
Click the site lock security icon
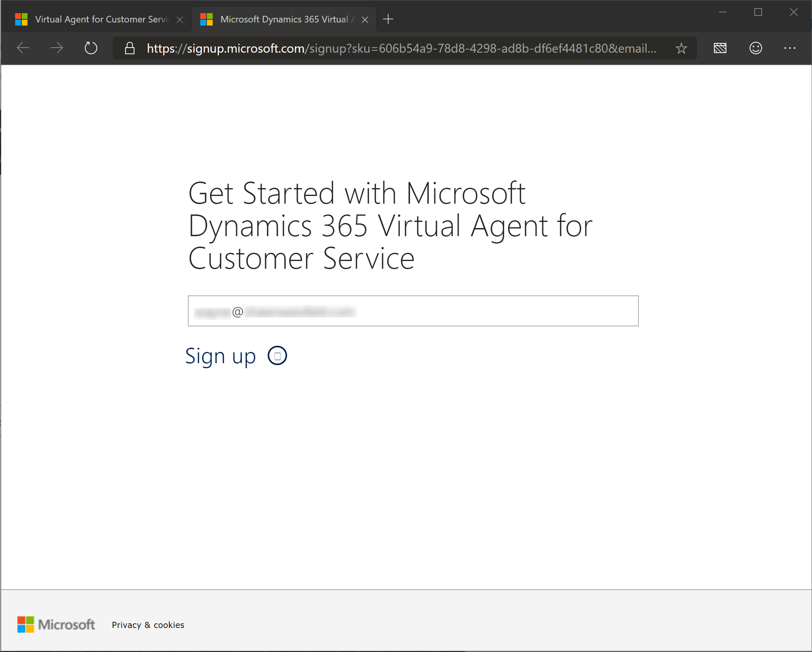point(130,48)
